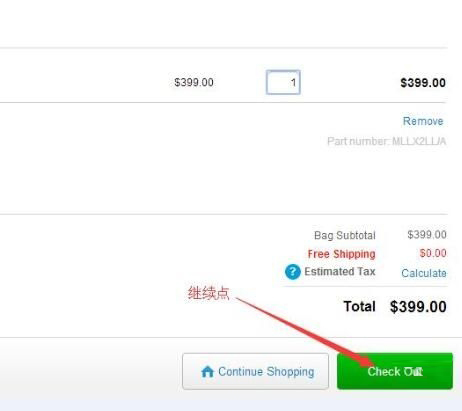Click the Estimated Tax label
Viewport: 462px width, 411px height.
click(340, 271)
